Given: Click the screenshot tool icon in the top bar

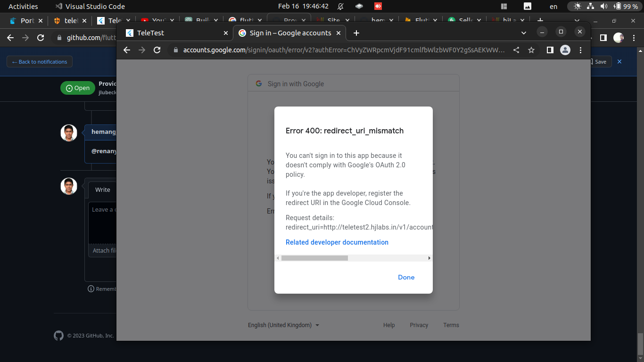Looking at the screenshot, I should click(527, 6).
